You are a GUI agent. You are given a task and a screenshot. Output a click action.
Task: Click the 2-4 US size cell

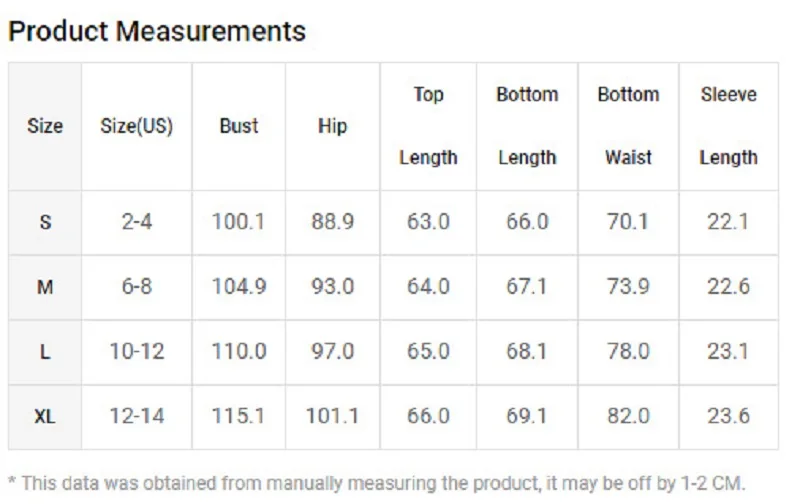pyautogui.click(x=137, y=222)
